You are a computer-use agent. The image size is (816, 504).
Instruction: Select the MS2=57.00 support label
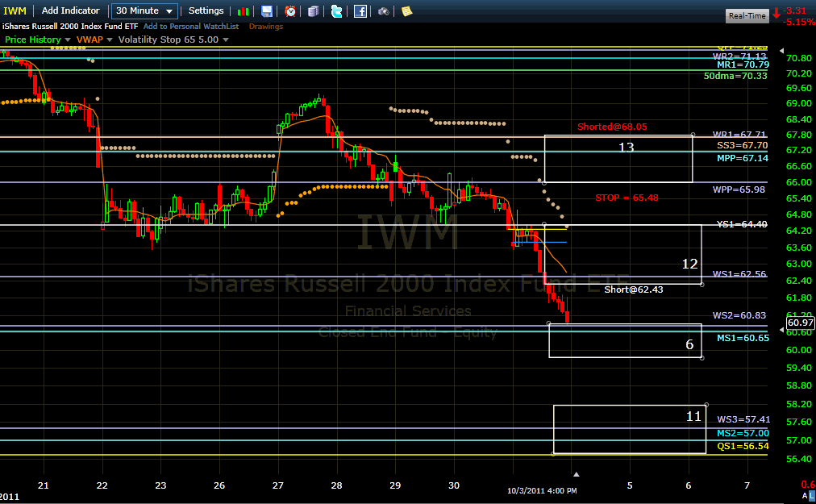tap(743, 433)
